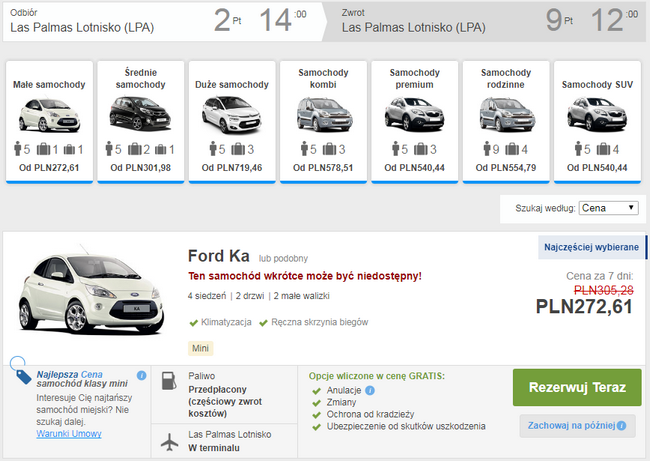Click the W terminalu text
Viewport: 650px width, 461px height.
click(213, 448)
